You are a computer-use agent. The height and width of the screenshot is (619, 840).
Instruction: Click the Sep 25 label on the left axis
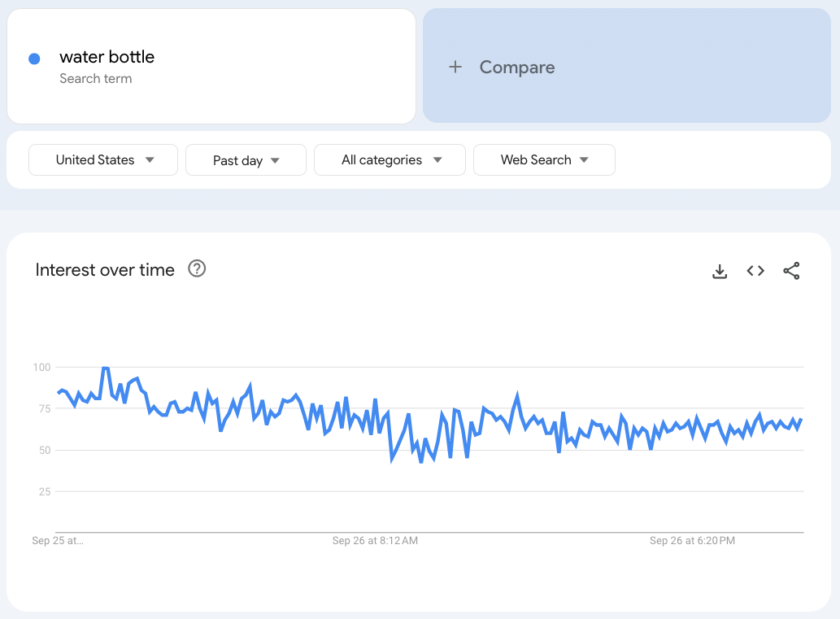coord(57,540)
